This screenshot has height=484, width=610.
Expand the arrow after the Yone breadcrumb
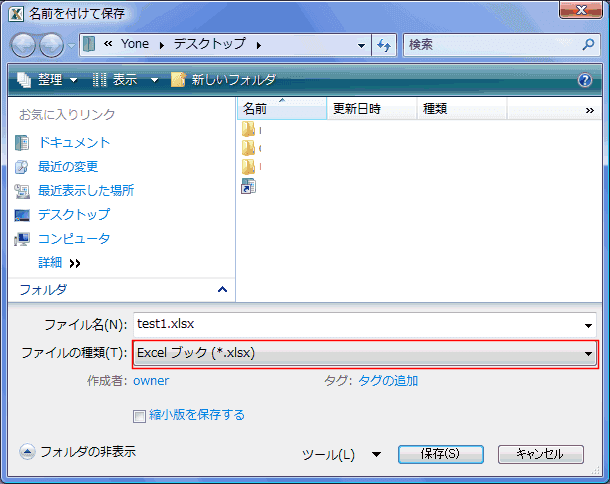coord(162,46)
